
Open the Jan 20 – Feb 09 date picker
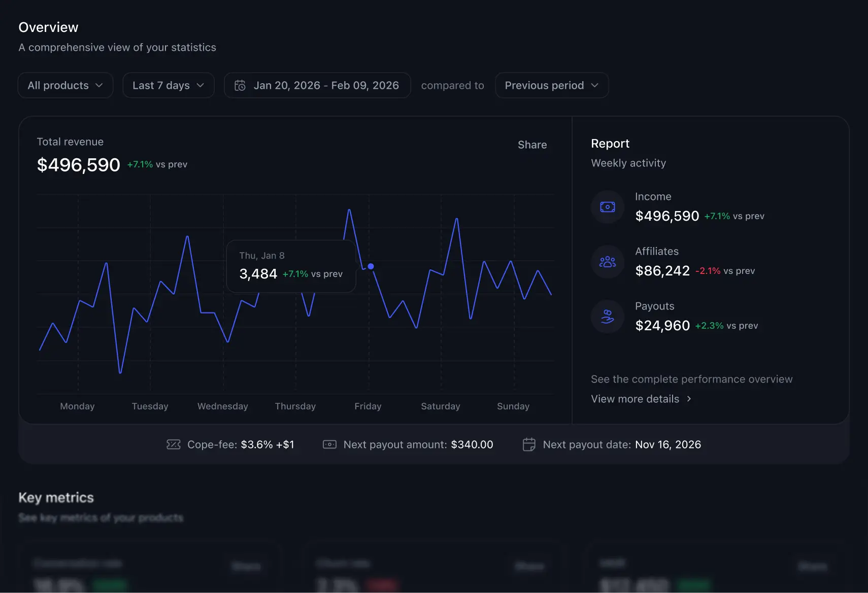(x=317, y=85)
